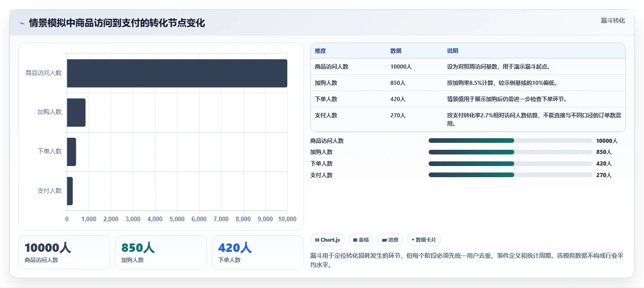Click the 商品访问人数 label on the chart's y-axis
The image size is (644, 288).
tap(44, 73)
